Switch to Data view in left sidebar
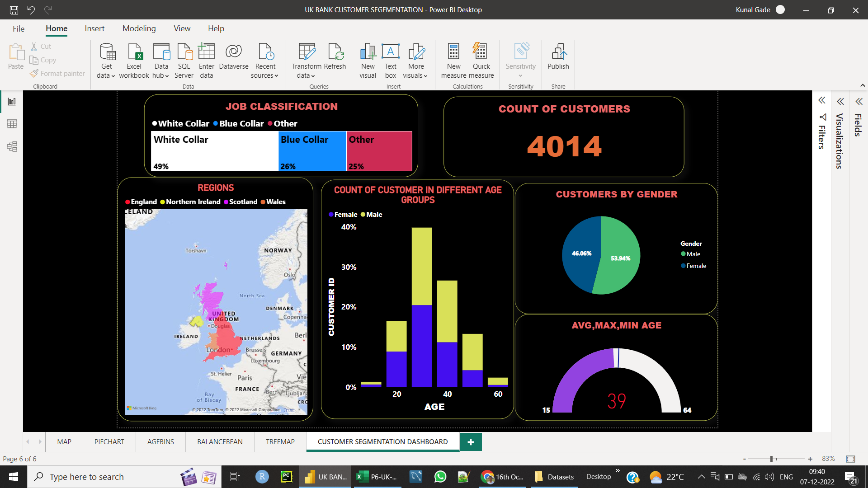The height and width of the screenshot is (488, 868). [x=12, y=124]
